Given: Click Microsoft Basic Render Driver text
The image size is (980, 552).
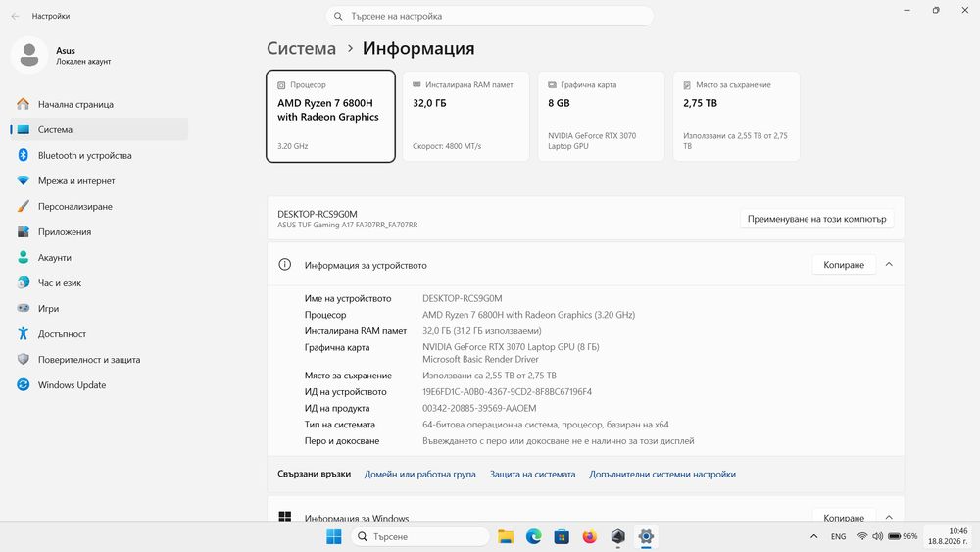Looking at the screenshot, I should pos(480,360).
